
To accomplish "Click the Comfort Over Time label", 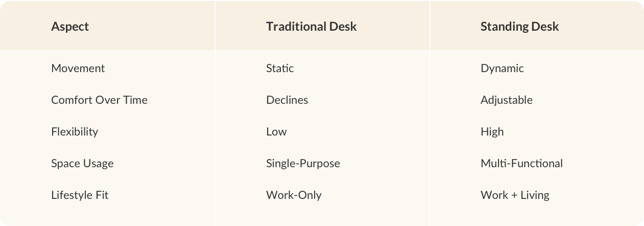I will pyautogui.click(x=99, y=100).
